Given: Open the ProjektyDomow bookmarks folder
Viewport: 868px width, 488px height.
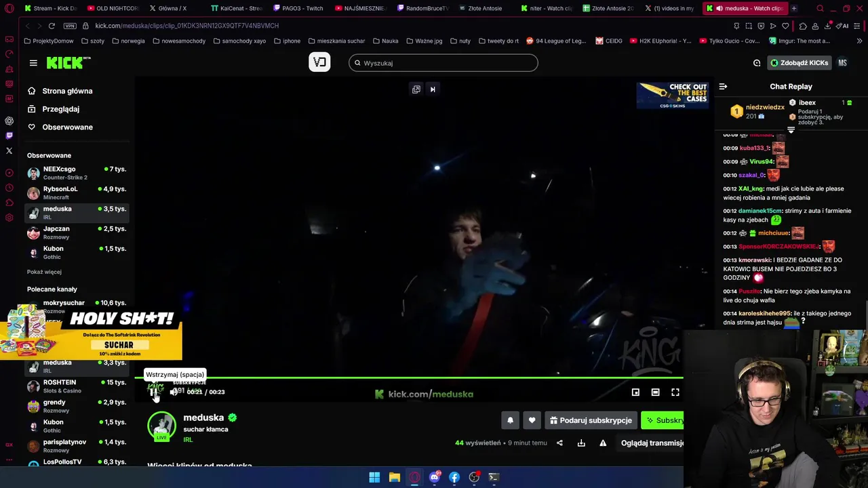Looking at the screenshot, I should (49, 41).
